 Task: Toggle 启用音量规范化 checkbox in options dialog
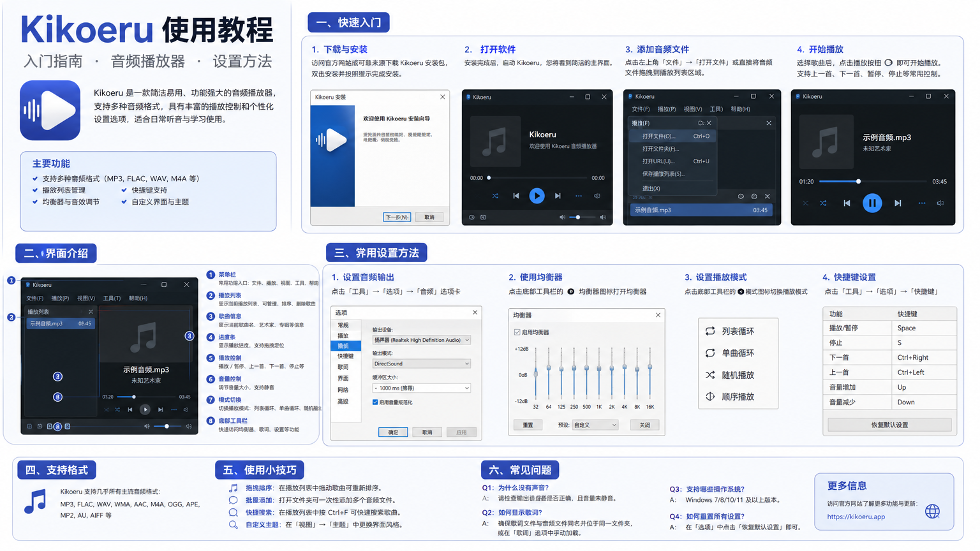click(375, 402)
